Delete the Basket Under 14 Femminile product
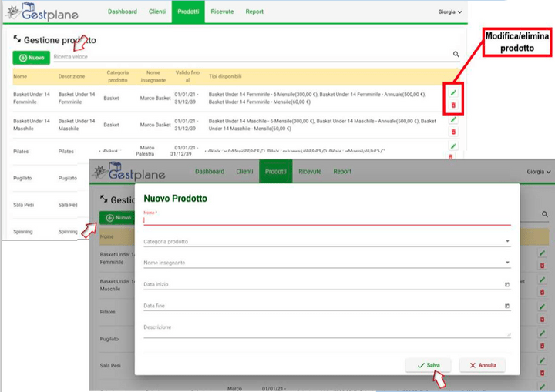 coord(453,105)
